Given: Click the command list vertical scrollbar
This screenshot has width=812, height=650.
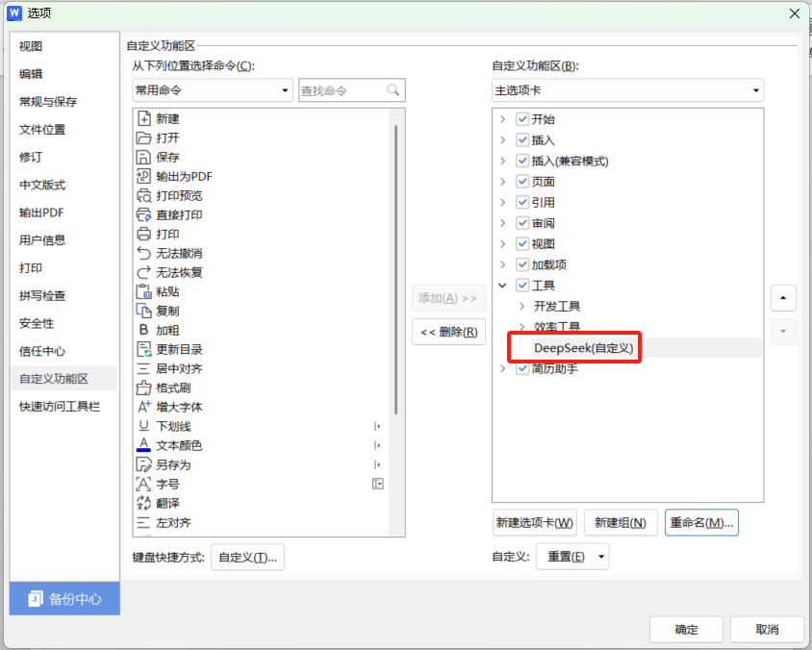Looking at the screenshot, I should point(396,269).
